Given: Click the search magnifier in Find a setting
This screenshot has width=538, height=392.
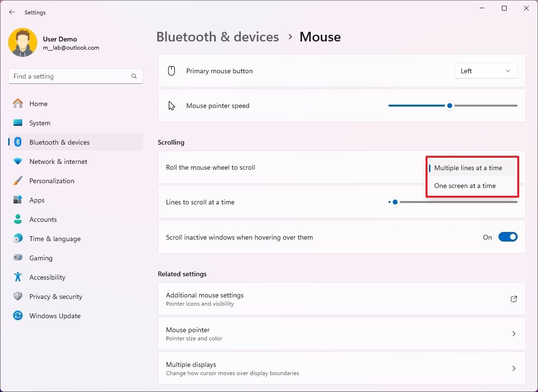Looking at the screenshot, I should (134, 76).
